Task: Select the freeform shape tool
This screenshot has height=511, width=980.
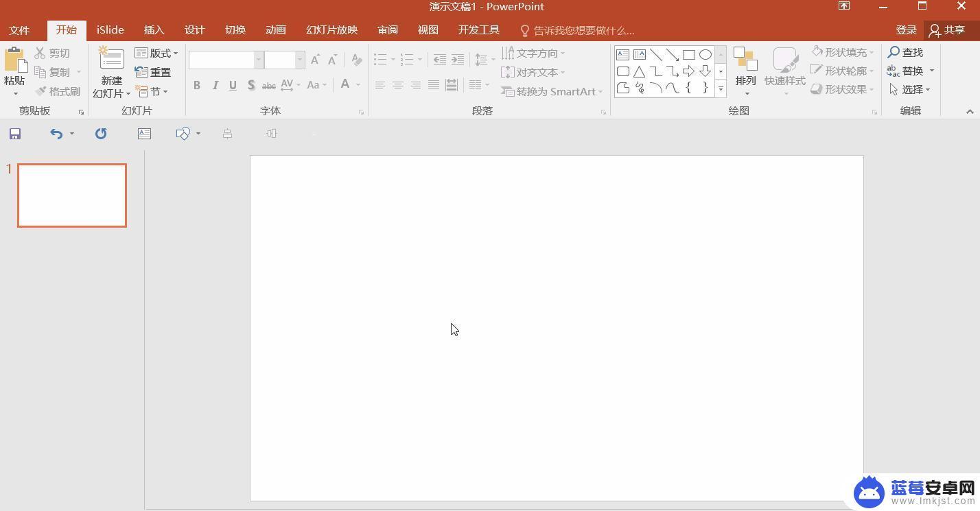Action: [622, 88]
